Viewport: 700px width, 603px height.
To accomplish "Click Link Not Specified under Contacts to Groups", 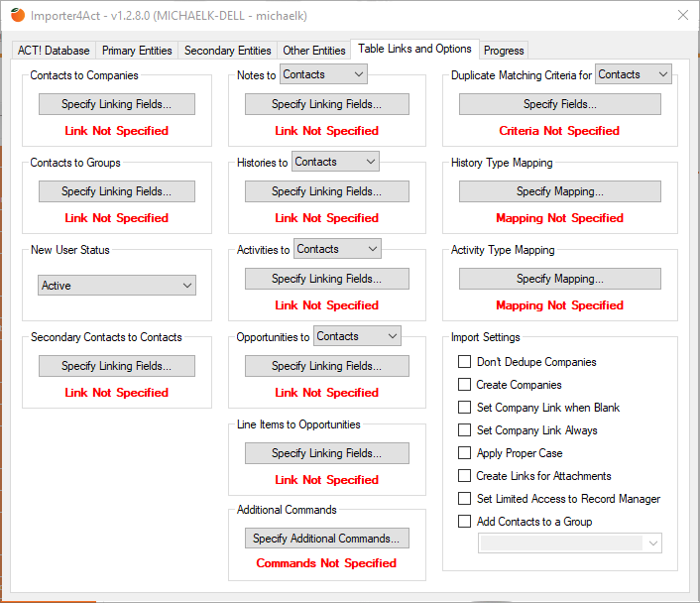I will [117, 218].
